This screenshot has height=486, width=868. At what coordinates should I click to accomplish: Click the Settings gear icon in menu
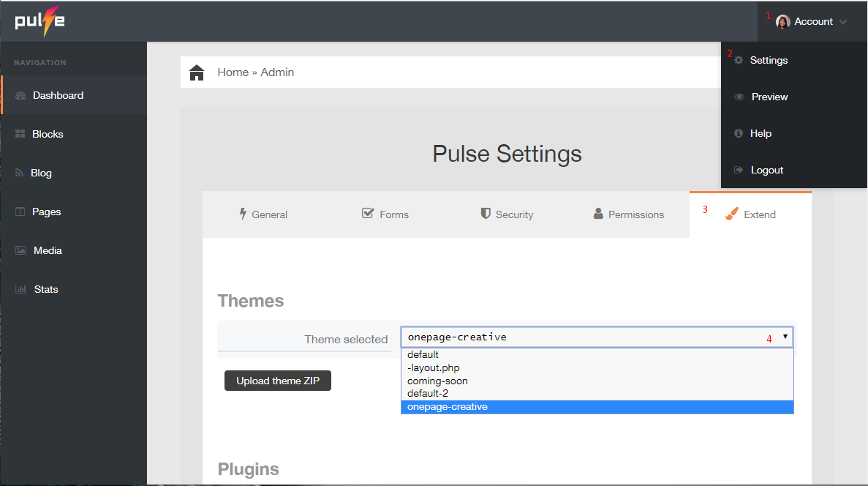739,61
